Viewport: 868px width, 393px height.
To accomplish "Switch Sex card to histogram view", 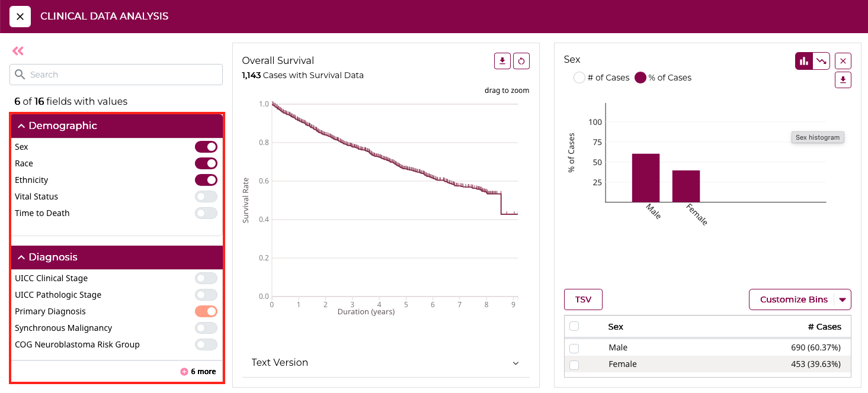I will point(803,60).
